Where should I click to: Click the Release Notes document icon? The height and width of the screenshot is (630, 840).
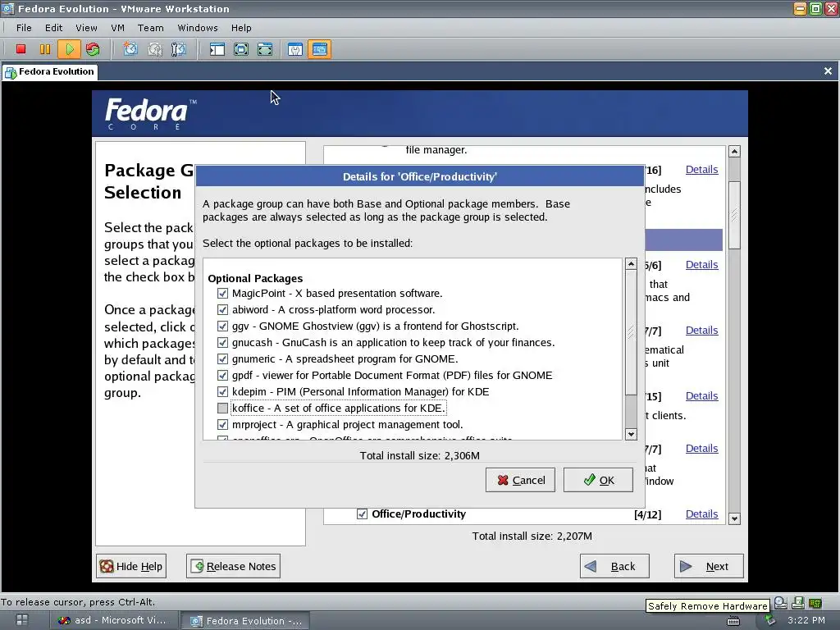[197, 566]
